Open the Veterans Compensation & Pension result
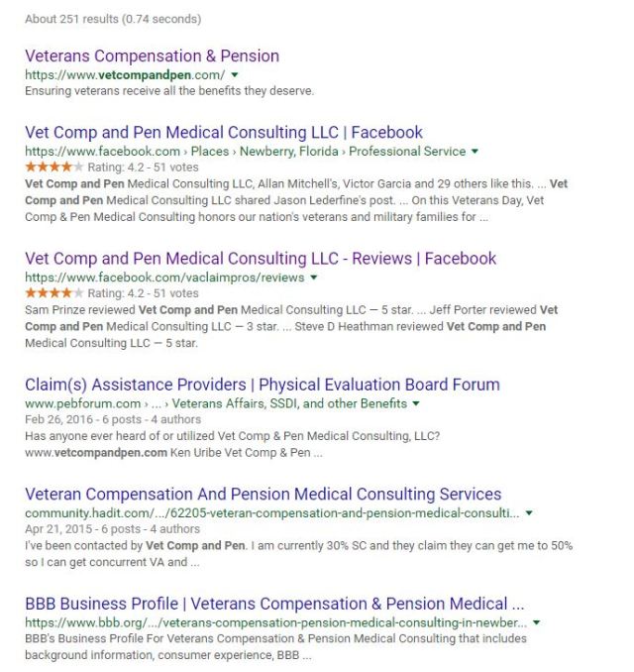634x672 pixels. click(152, 56)
